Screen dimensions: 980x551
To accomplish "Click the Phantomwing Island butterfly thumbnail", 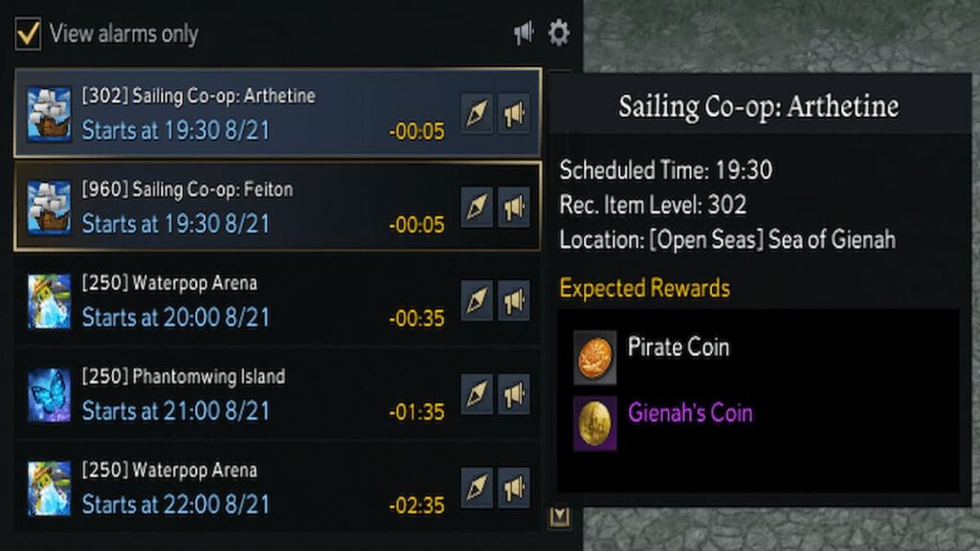I will point(49,394).
